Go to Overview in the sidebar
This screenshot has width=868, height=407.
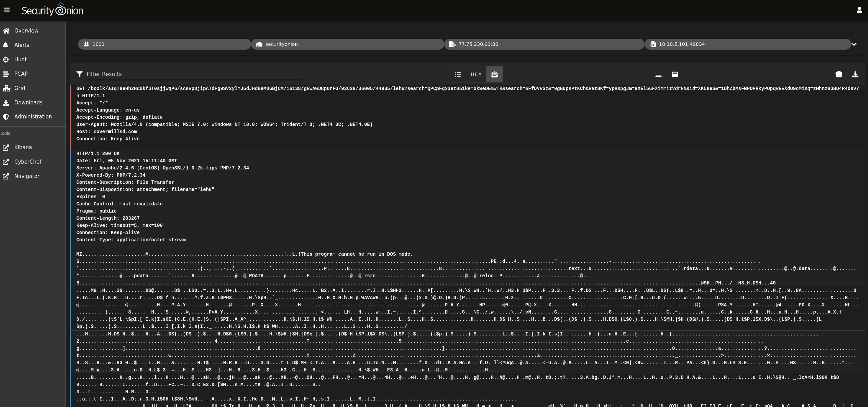pos(33,30)
